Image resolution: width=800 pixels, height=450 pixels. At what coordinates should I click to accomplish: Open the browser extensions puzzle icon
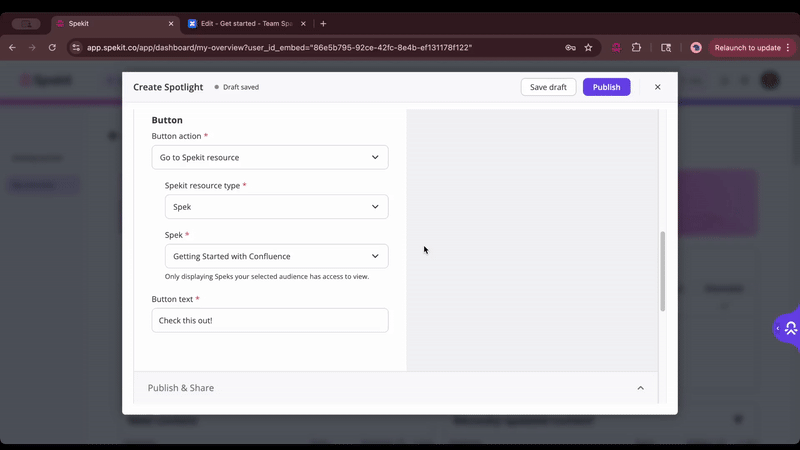coord(636,47)
